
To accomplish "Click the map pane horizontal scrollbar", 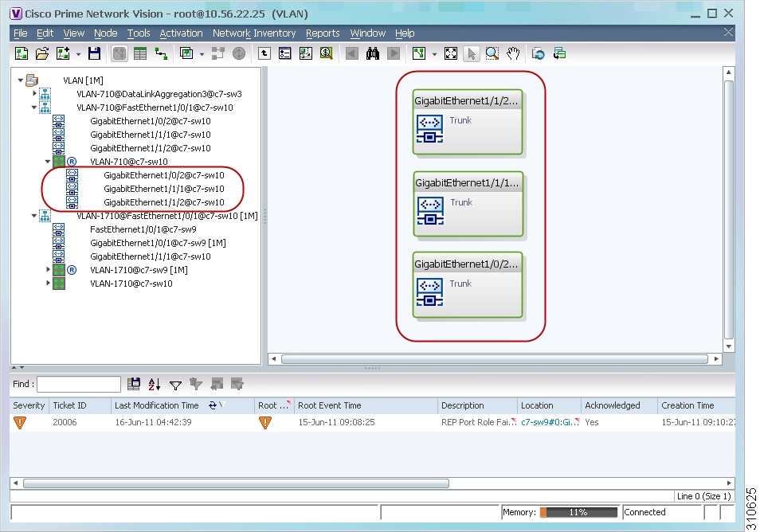I will pos(495,359).
